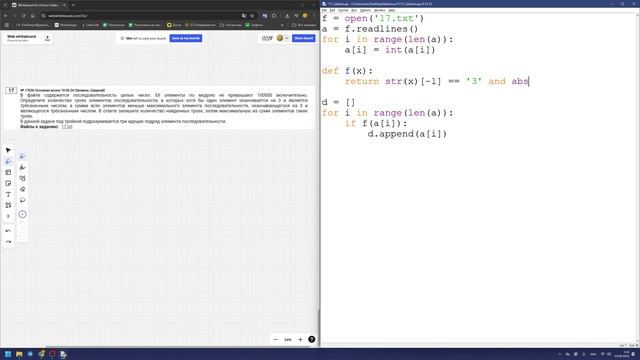Open the Python IDLE taskbar icon

tap(63, 354)
